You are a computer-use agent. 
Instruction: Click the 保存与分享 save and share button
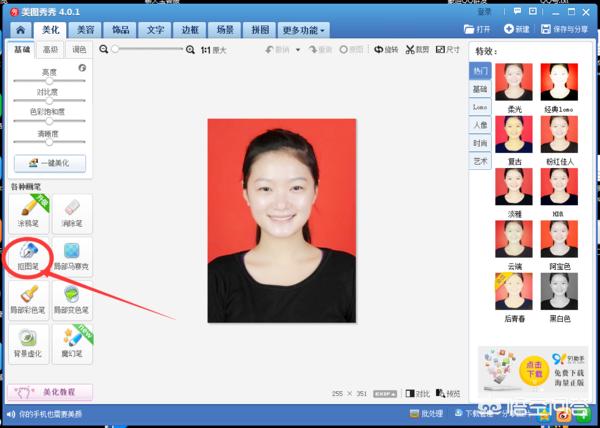point(564,29)
